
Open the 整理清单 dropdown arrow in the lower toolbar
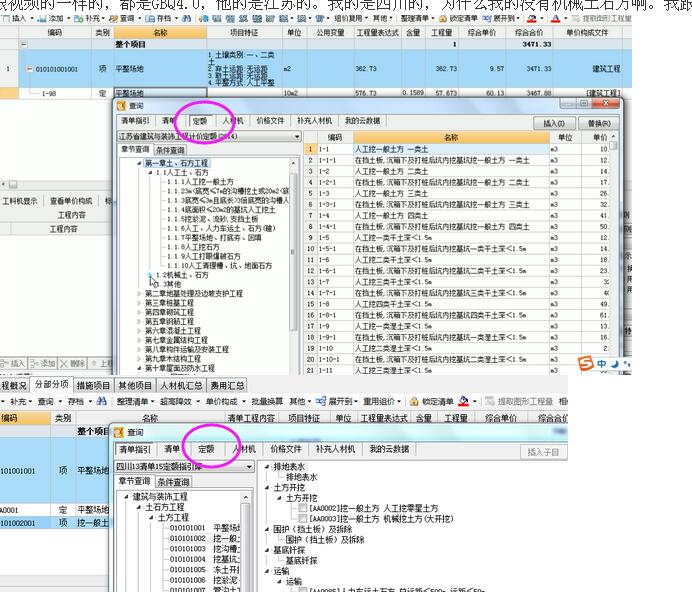(153, 401)
